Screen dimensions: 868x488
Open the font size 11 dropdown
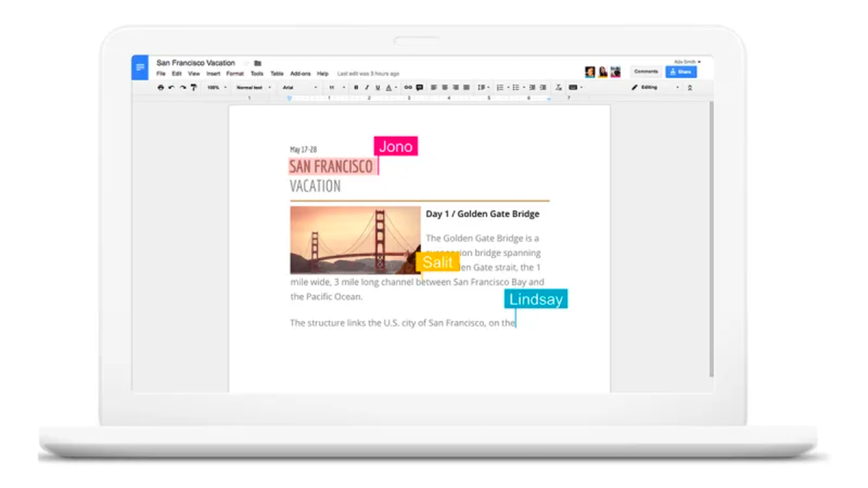click(x=336, y=87)
